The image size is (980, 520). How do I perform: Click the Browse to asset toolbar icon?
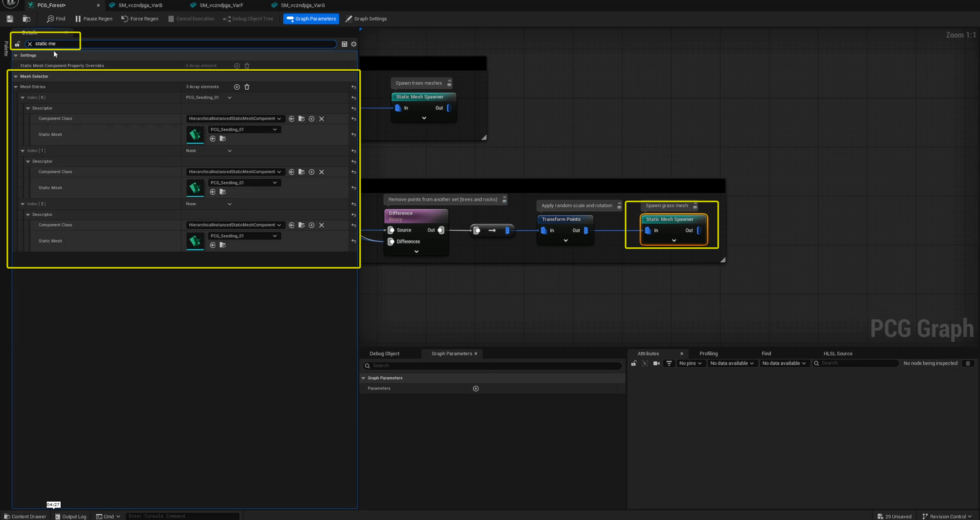pyautogui.click(x=27, y=19)
